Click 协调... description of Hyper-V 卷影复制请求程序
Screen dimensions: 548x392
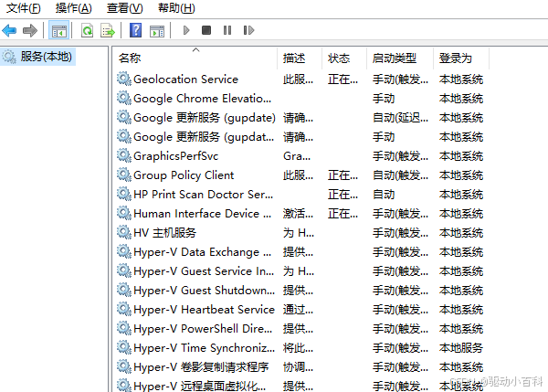pyautogui.click(x=298, y=367)
